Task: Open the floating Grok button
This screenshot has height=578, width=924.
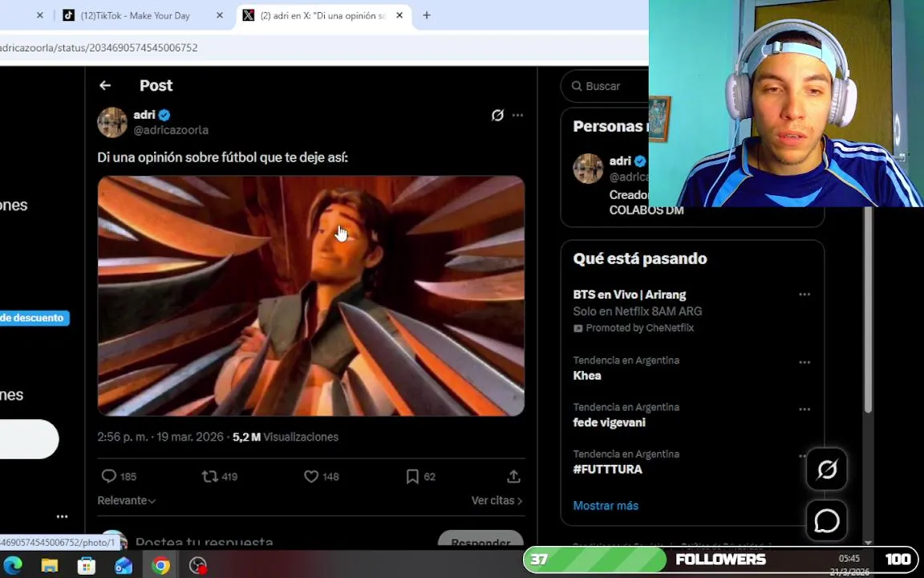Action: click(827, 469)
